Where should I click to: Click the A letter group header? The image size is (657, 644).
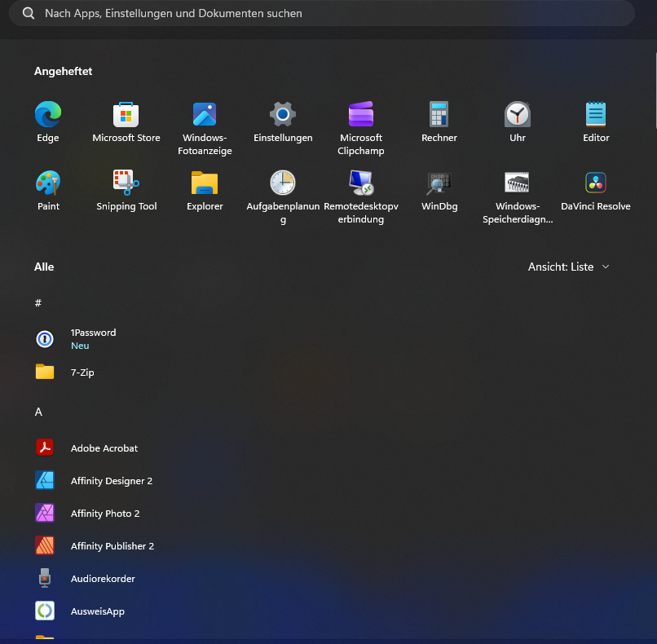[x=38, y=412]
